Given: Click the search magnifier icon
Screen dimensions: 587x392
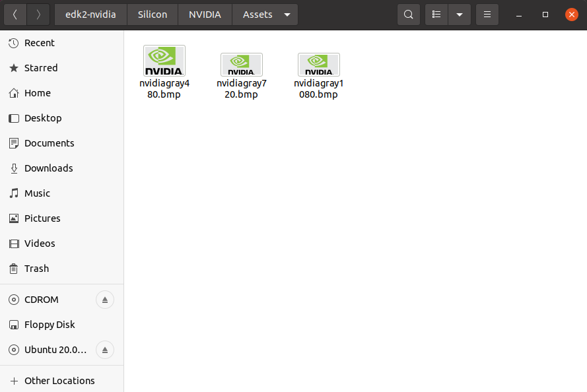Looking at the screenshot, I should coord(409,15).
